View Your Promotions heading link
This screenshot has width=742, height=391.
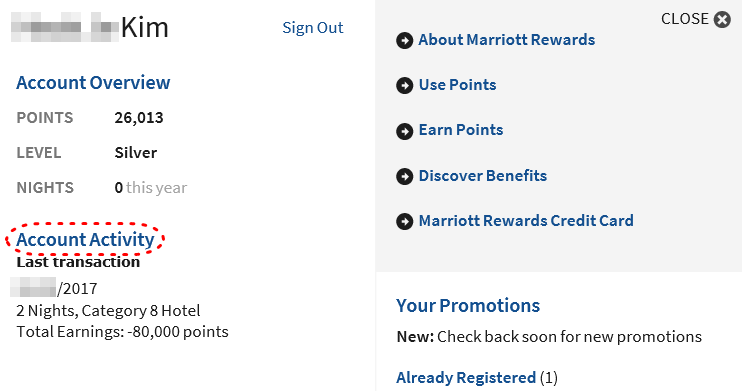(x=468, y=306)
